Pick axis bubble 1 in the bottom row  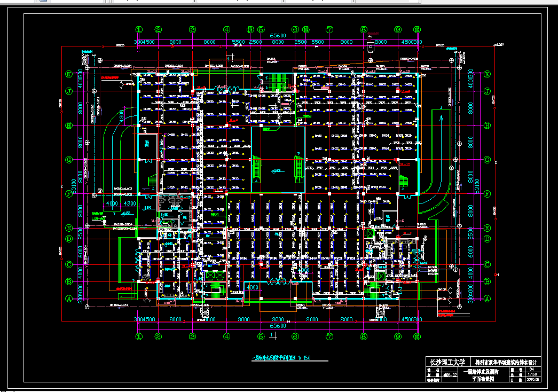point(139,336)
